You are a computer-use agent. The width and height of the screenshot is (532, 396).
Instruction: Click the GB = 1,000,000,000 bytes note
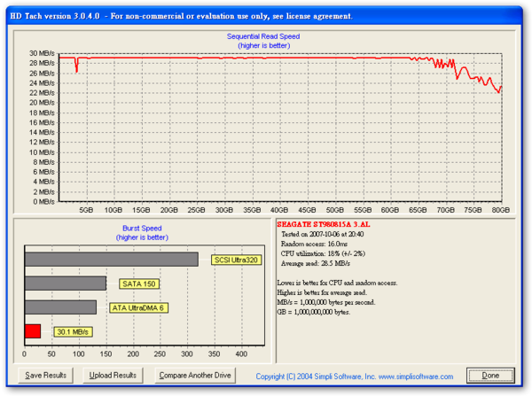(x=314, y=312)
